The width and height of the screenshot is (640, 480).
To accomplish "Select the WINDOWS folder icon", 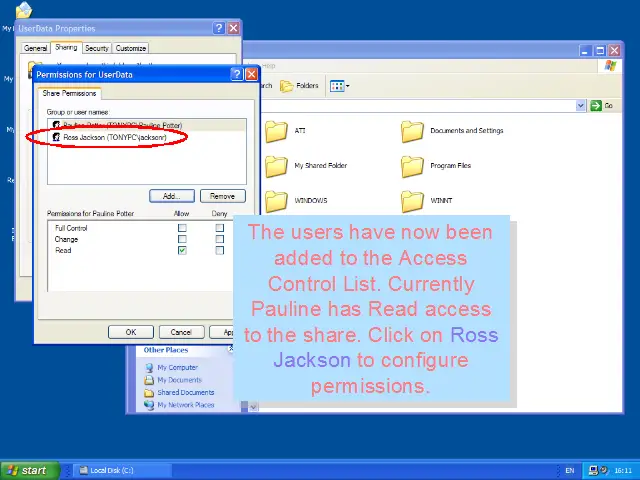I will click(276, 201).
